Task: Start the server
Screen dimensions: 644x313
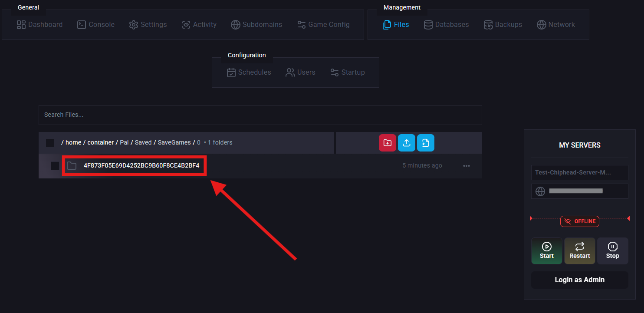Action: tap(547, 251)
